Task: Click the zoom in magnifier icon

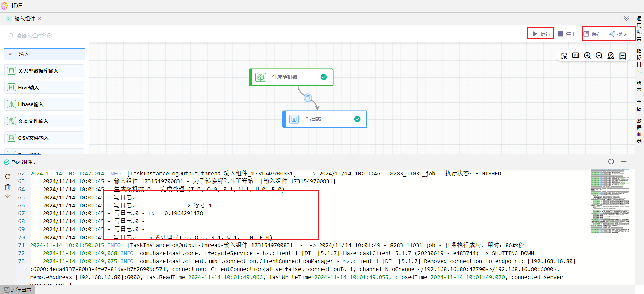Action: coord(587,56)
